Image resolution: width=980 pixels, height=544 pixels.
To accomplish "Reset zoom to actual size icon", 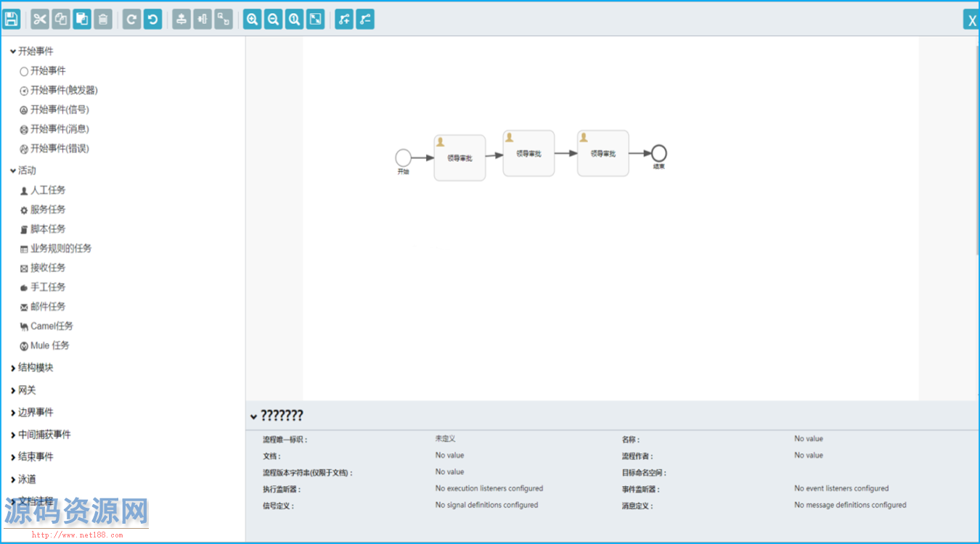I will click(x=294, y=20).
